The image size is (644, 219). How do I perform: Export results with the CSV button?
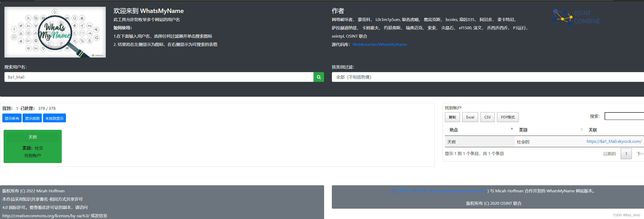487,117
